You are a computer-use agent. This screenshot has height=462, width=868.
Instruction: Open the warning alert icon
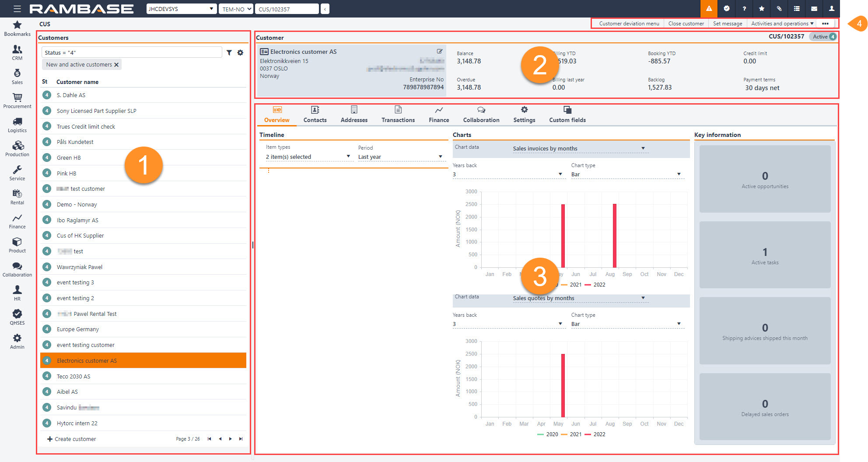[709, 9]
